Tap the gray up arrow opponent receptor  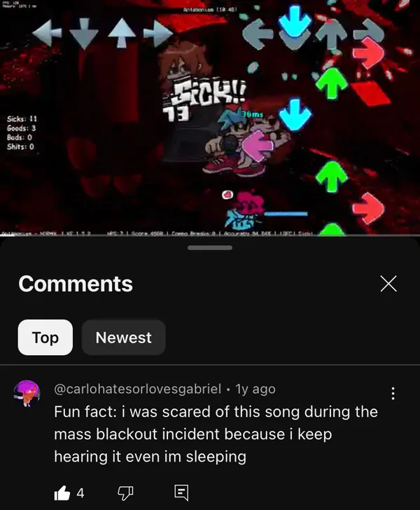(x=122, y=33)
